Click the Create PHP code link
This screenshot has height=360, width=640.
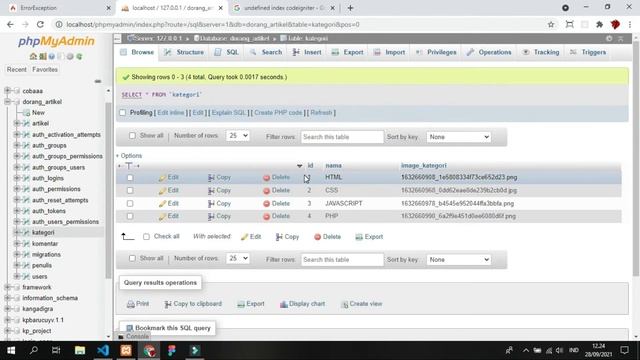coord(278,113)
